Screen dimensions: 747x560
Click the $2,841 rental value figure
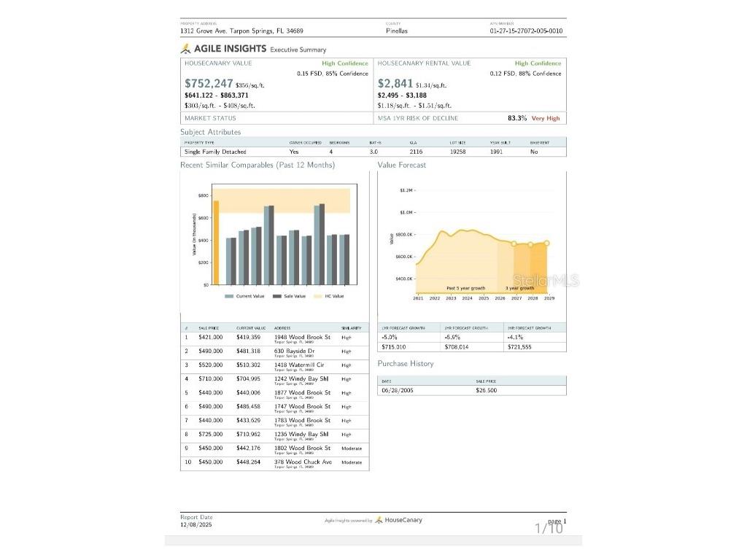[395, 84]
